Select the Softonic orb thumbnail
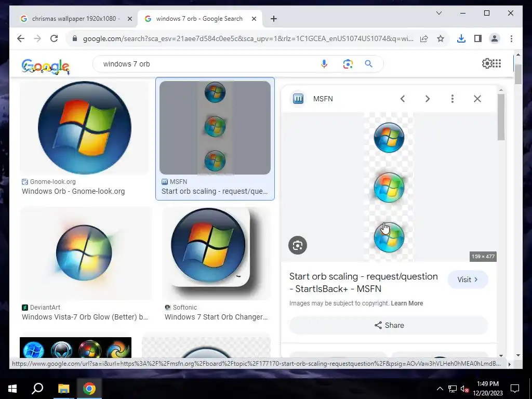The width and height of the screenshot is (532, 399). (x=217, y=253)
